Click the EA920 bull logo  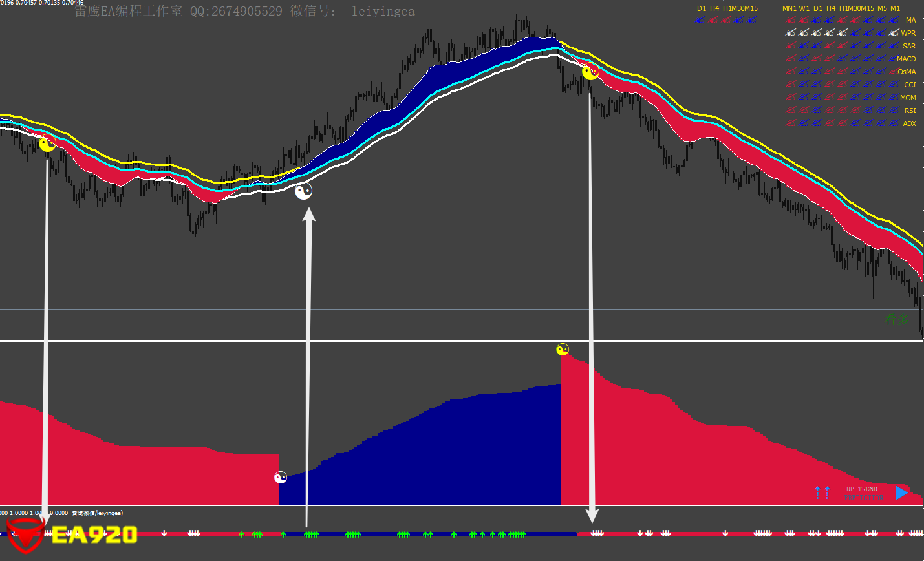pyautogui.click(x=25, y=535)
